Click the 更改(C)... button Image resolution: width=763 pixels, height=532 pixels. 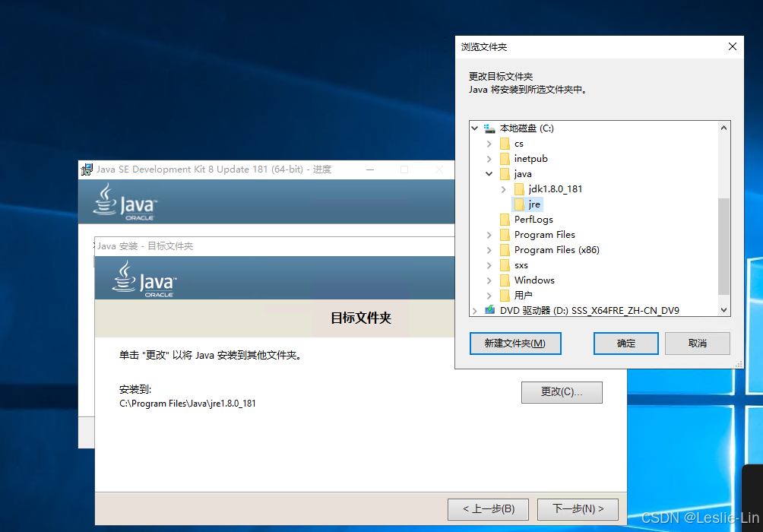tap(562, 392)
